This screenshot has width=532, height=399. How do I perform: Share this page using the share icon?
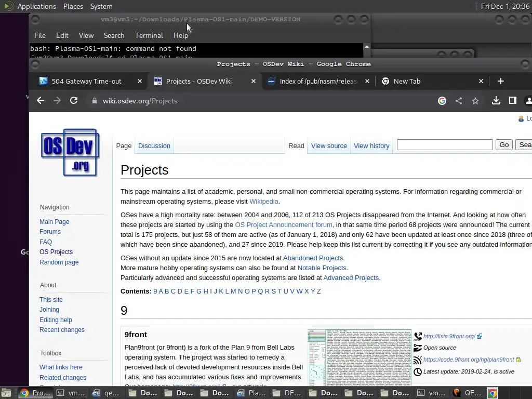[x=459, y=101]
